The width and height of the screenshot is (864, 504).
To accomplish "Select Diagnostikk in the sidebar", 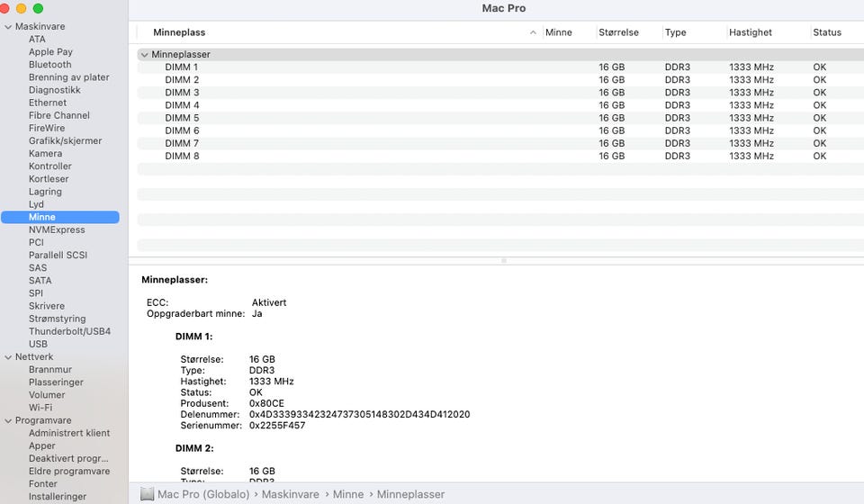I will click(55, 90).
